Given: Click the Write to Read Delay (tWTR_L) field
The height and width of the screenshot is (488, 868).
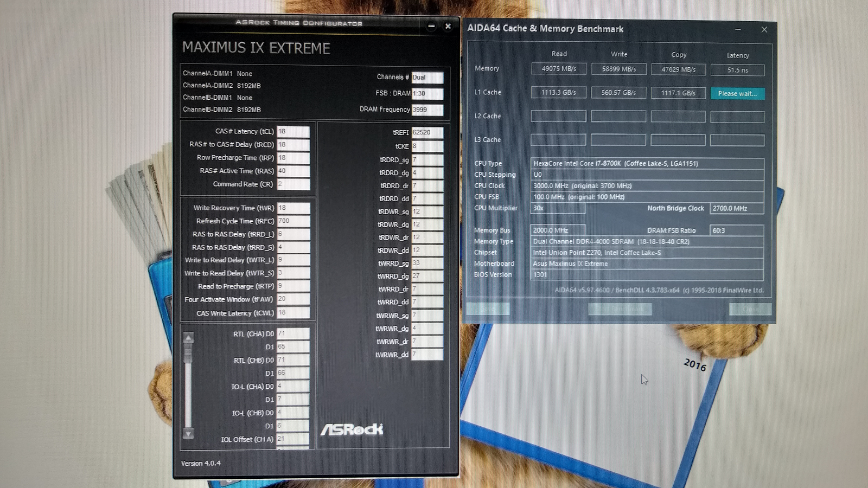Looking at the screenshot, I should click(x=293, y=260).
